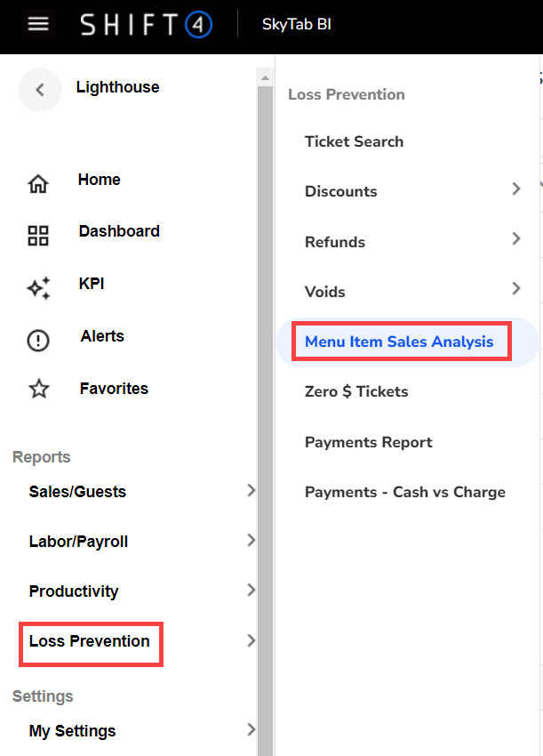The image size is (543, 756).
Task: Click the Alerts exclamation icon
Action: tap(38, 341)
